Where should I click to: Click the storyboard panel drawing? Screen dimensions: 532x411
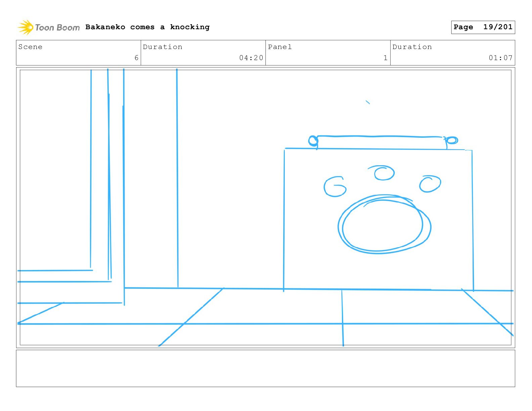point(266,208)
